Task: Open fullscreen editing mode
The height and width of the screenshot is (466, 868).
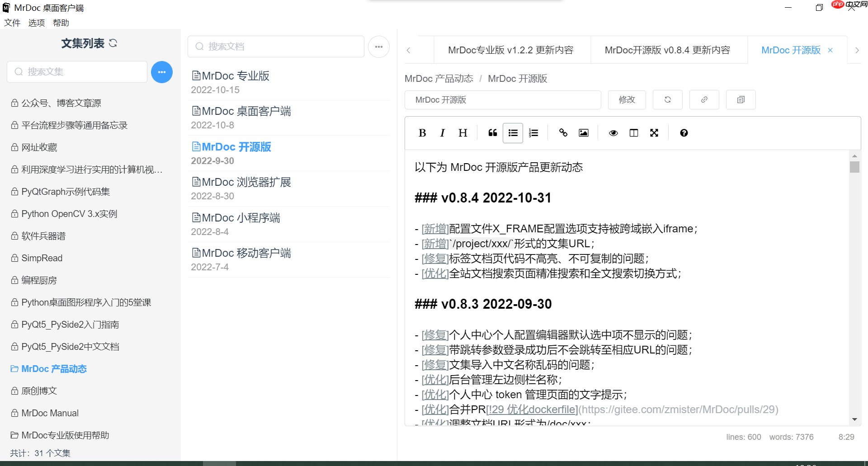Action: (654, 133)
